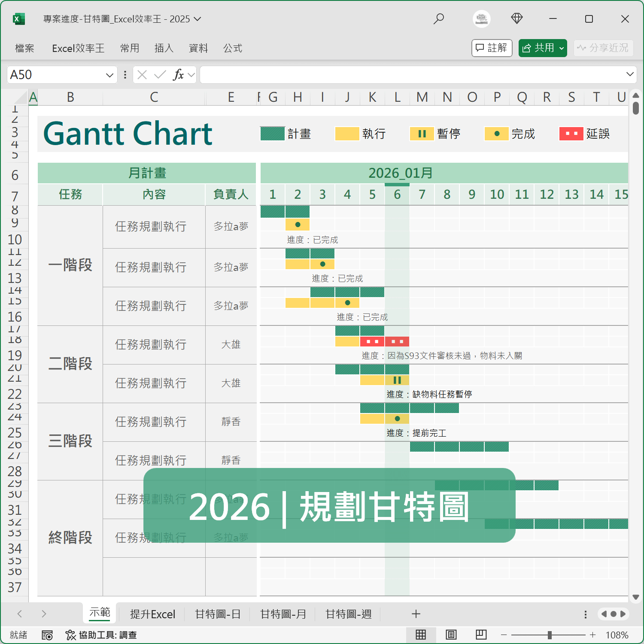The image size is (644, 644).
Task: Open 協助工具: 調查 accessibility checker
Action: pos(101,635)
